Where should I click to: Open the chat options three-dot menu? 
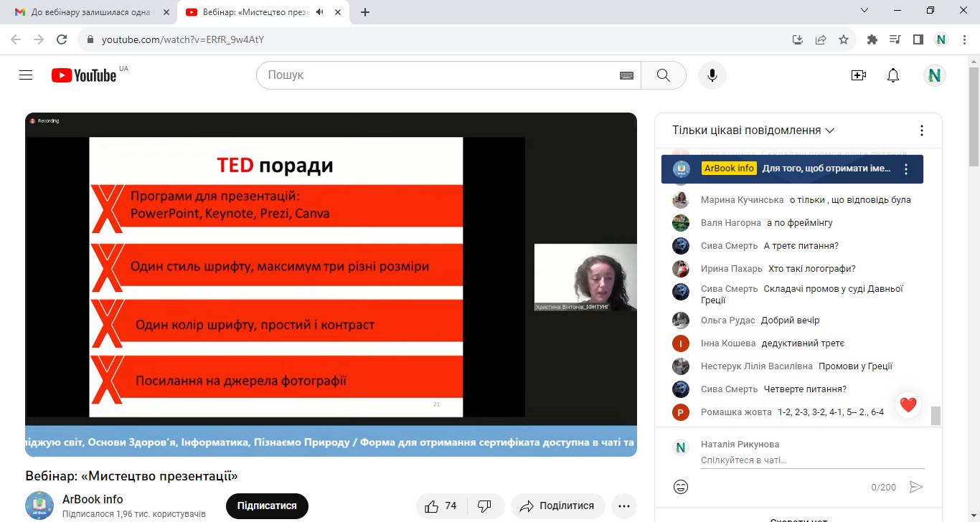922,130
